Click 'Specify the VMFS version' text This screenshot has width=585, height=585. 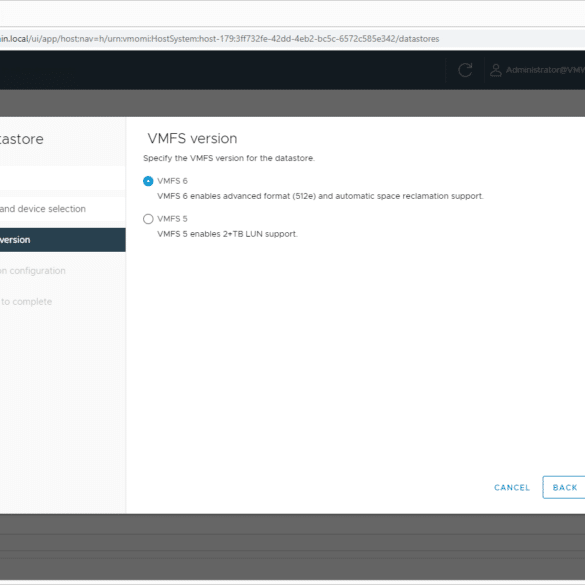[229, 158]
